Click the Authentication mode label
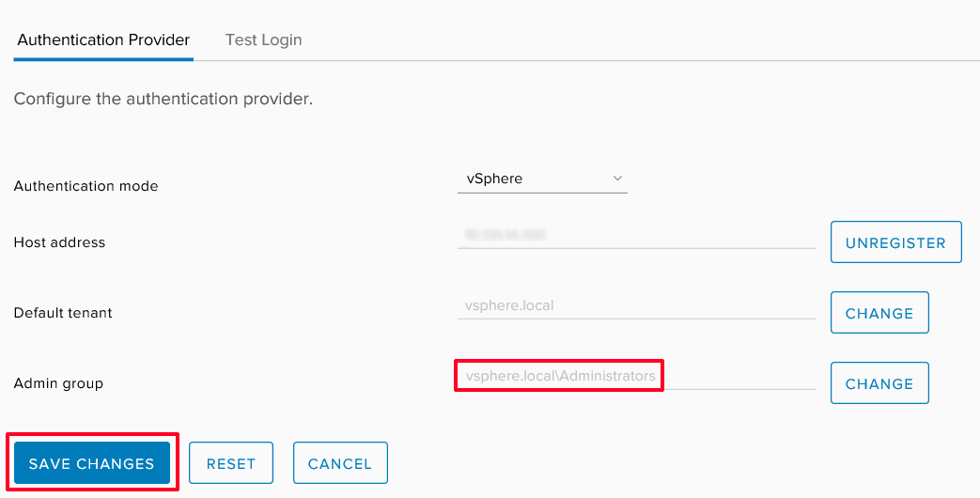 point(86,186)
